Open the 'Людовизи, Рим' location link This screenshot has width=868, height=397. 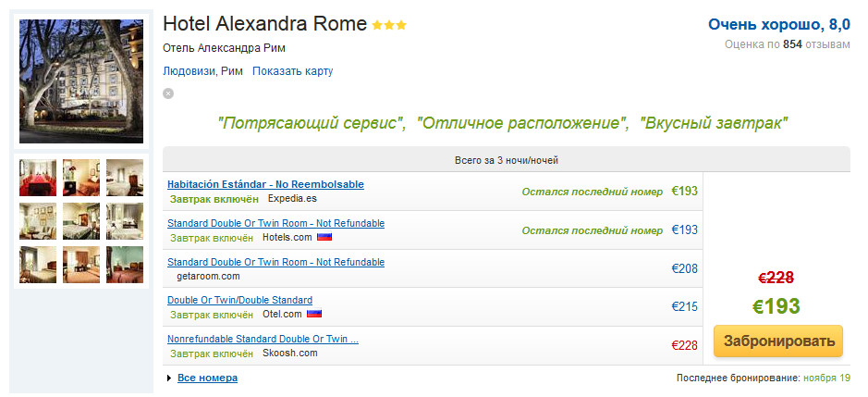coord(202,71)
